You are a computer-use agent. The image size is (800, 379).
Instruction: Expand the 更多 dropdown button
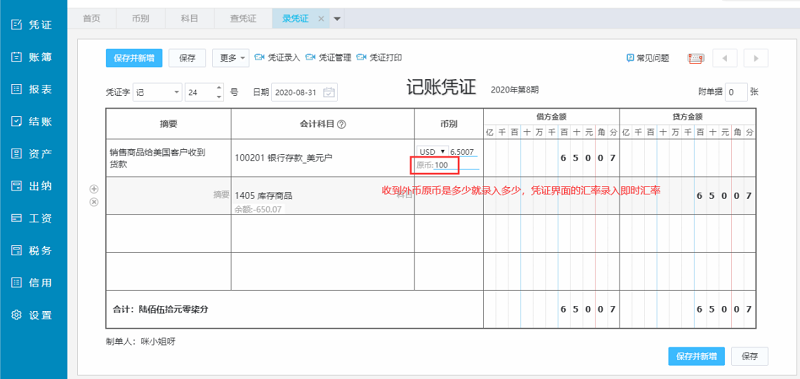pyautogui.click(x=231, y=58)
